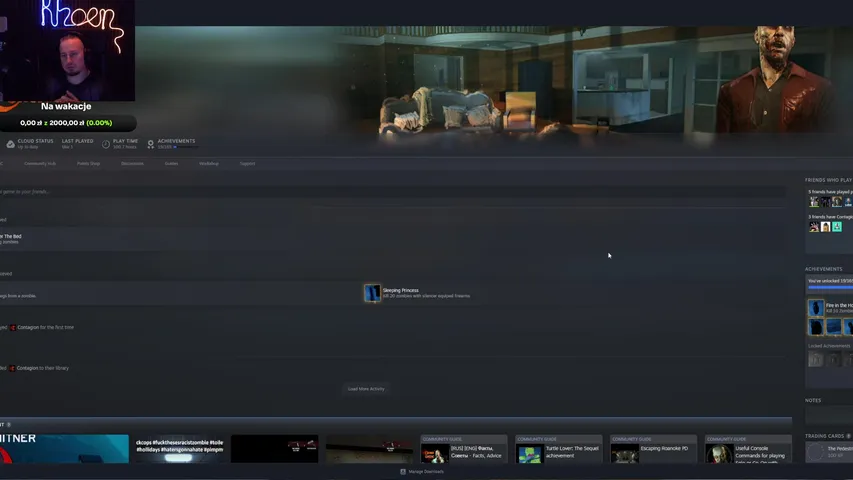853x480 pixels.
Task: Click the Achievements heading in the sidebar
Action: [x=824, y=269]
